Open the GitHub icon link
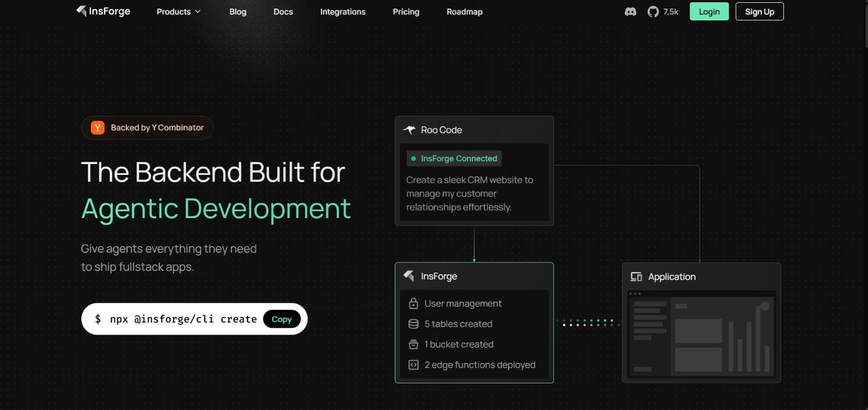The width and height of the screenshot is (868, 410). pyautogui.click(x=653, y=11)
